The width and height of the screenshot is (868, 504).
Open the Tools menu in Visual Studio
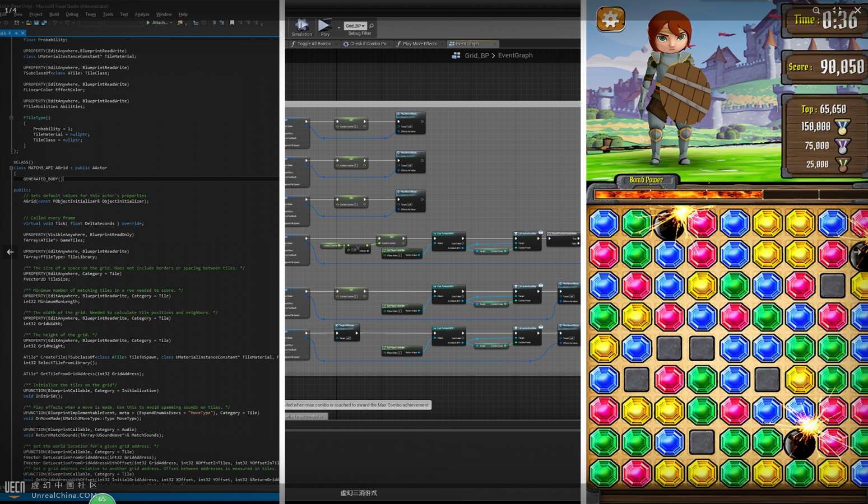tap(108, 14)
